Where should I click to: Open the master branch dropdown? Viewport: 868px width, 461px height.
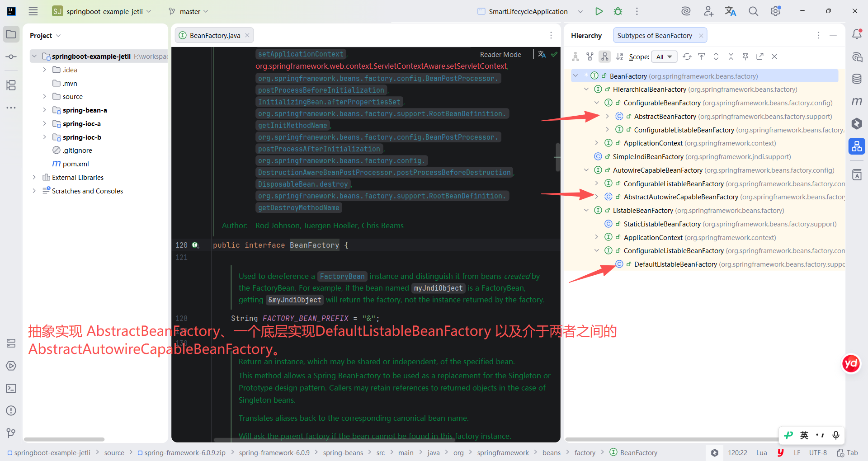(189, 11)
